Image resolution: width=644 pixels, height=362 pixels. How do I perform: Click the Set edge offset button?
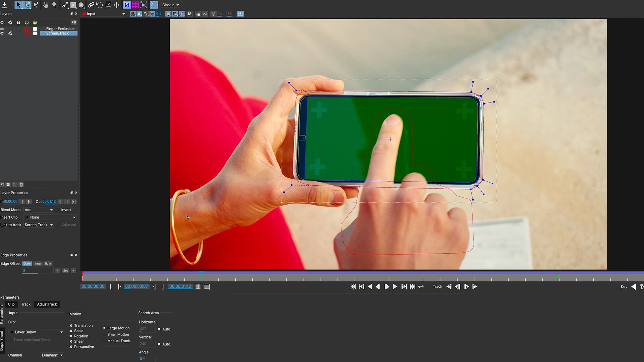coord(65,270)
